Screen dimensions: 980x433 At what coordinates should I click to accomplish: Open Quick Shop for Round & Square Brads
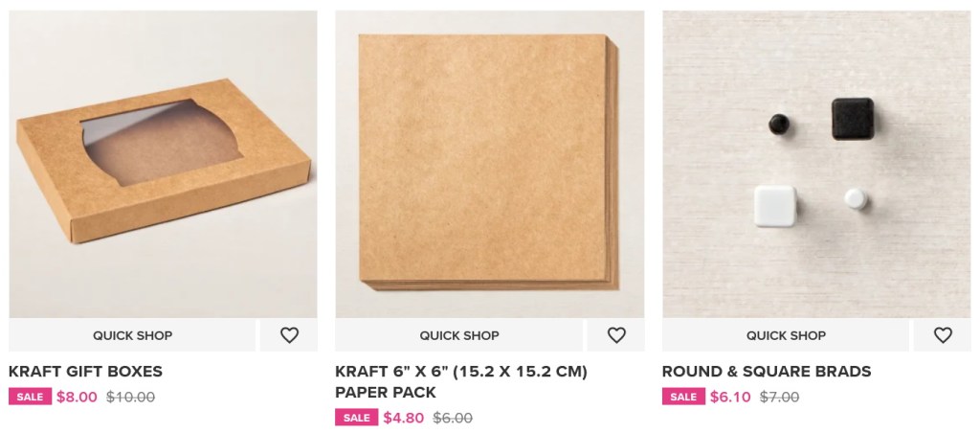tap(786, 335)
